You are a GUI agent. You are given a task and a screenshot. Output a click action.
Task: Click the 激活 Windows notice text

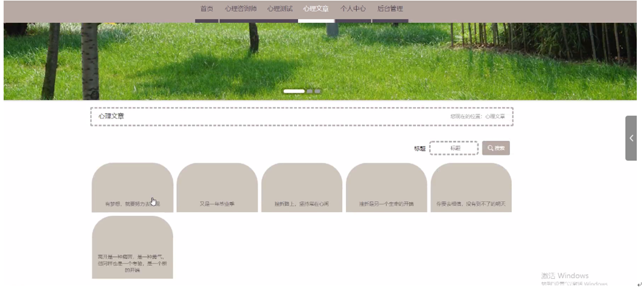565,276
